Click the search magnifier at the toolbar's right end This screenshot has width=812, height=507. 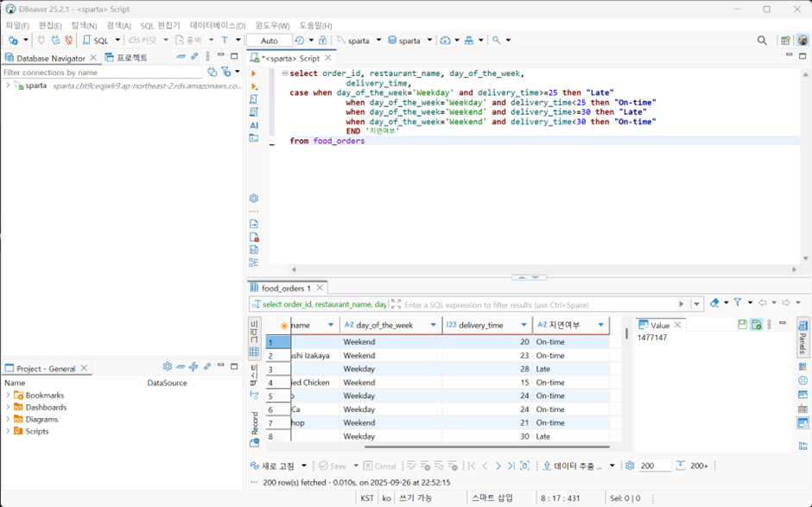762,41
